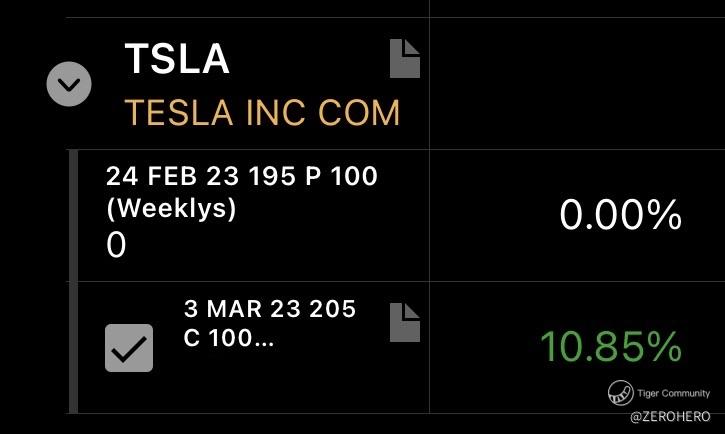
Task: Click the green 10.85% gain value
Action: coord(611,347)
